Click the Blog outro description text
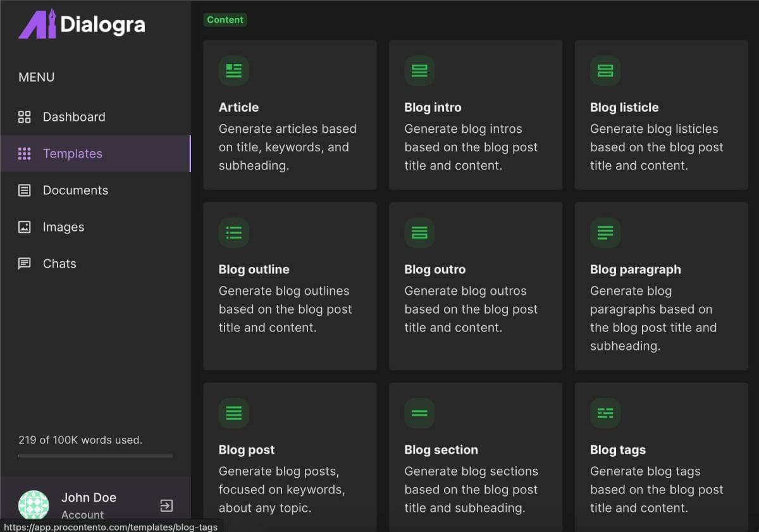The width and height of the screenshot is (759, 532). coord(471,309)
